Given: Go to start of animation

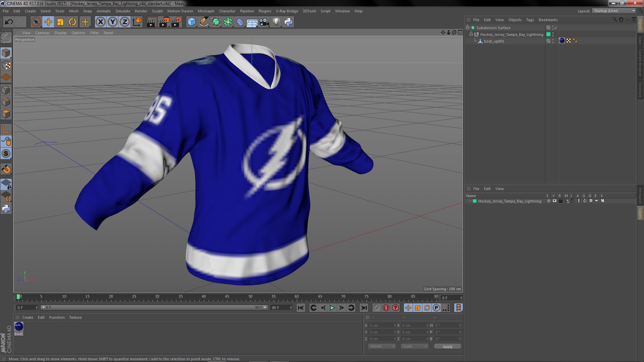Looking at the screenshot, I should pyautogui.click(x=301, y=308).
